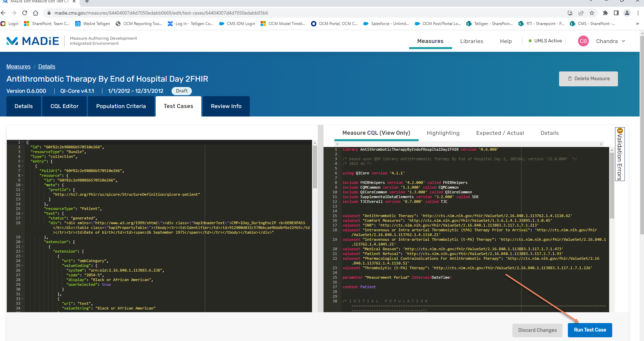Collapse JSON fold on line 1
This screenshot has height=341, width=644.
click(x=23, y=142)
